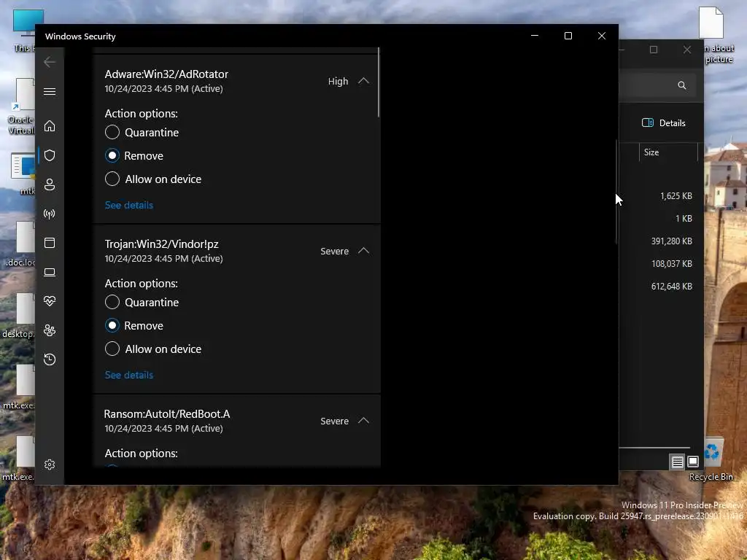Select Quarantine for Trojan:Win32/Vindor!pz
Viewport: 747px width, 560px height.
click(142, 303)
